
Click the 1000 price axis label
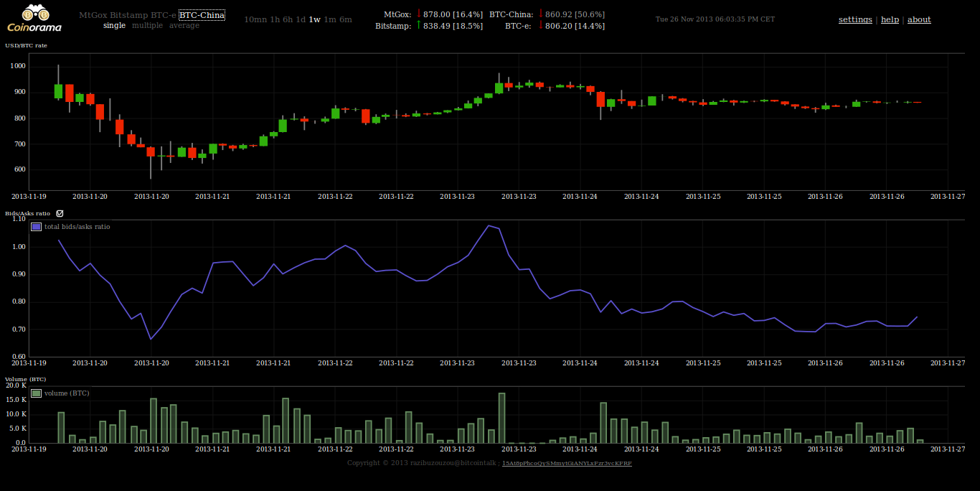(x=18, y=66)
